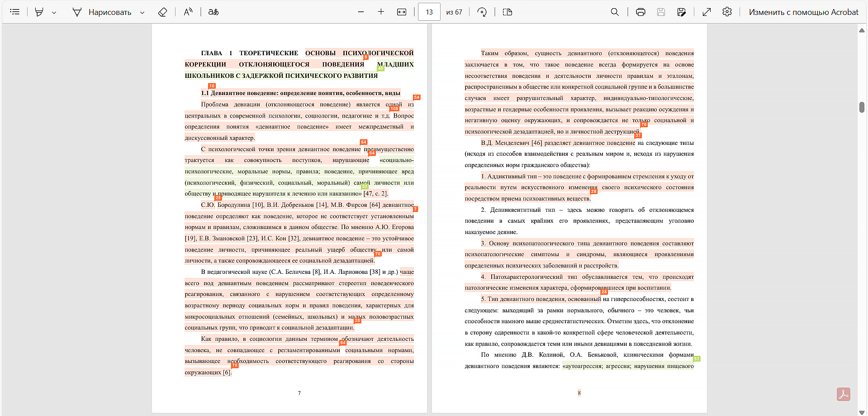Select the eraser tool
This screenshot has width=868, height=416.
click(162, 12)
